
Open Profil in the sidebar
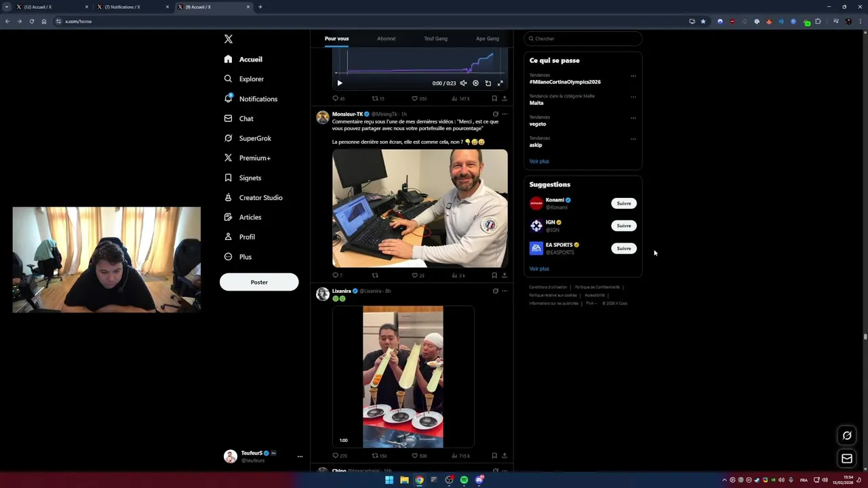coord(239,237)
